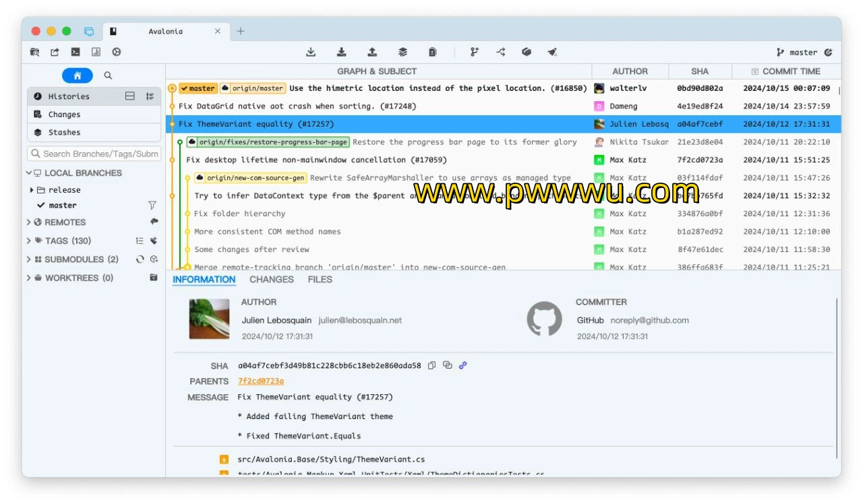Apply patch toolbar icon
This screenshot has height=504, width=863.
433,52
